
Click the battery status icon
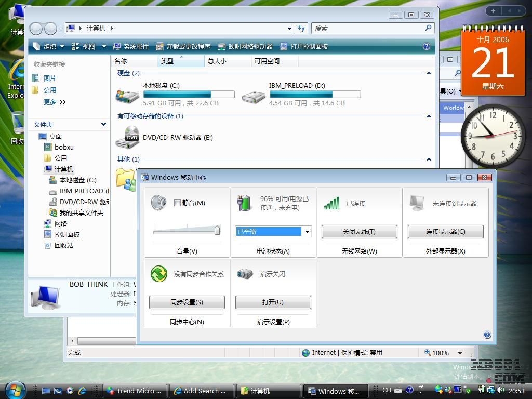pos(243,203)
